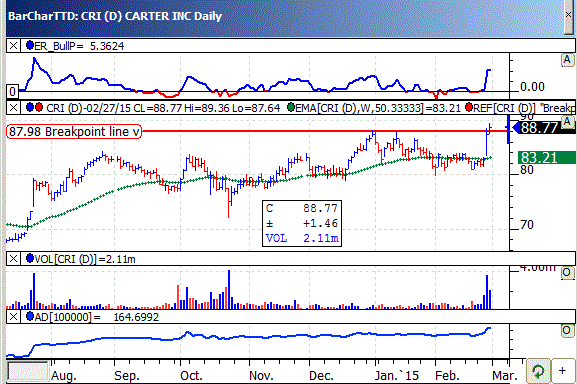Click the closing price 88.77 in data box
577x384 pixels.
(320, 209)
